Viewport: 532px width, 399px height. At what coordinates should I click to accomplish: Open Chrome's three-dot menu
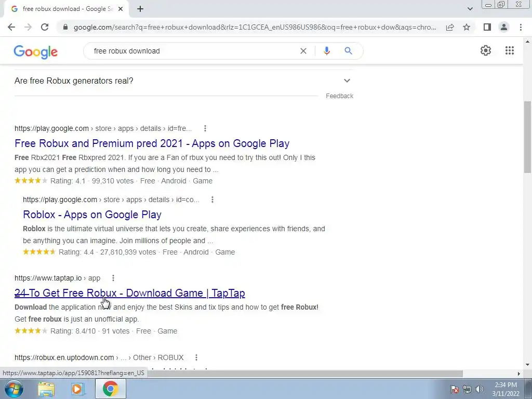(521, 27)
